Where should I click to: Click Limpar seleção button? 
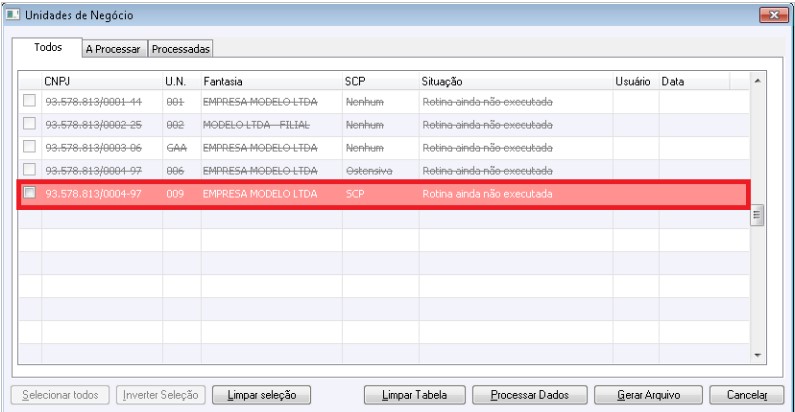[x=262, y=395]
